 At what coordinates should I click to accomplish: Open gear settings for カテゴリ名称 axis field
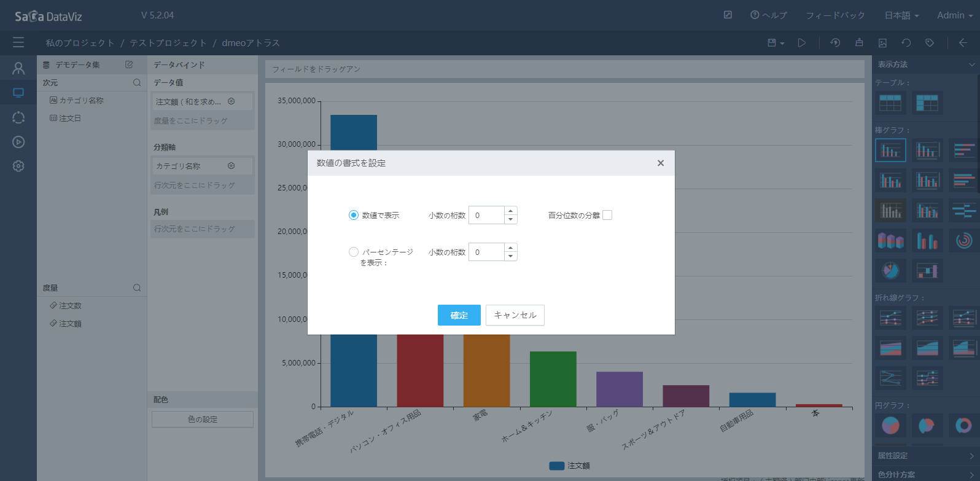tap(231, 166)
